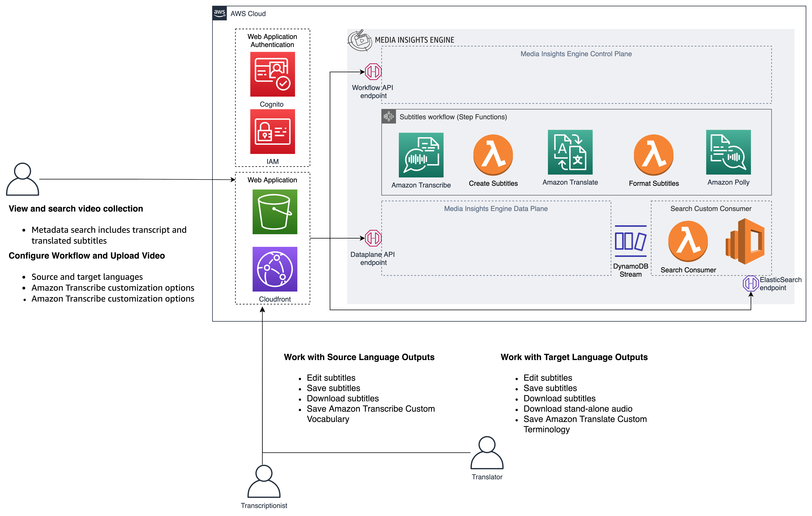Click the Source and target languages bullet
812x516 pixels.
pos(87,277)
